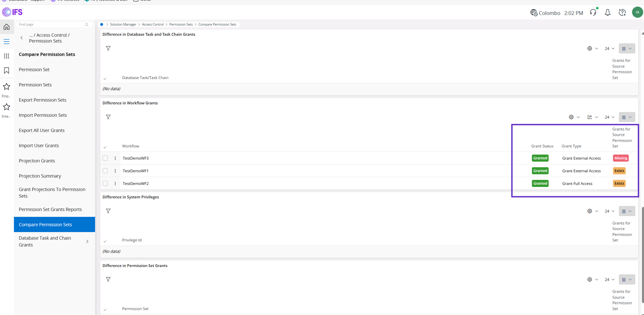Open the IFS app launcher grid icon
The height and width of the screenshot is (315, 644).
coord(7,56)
